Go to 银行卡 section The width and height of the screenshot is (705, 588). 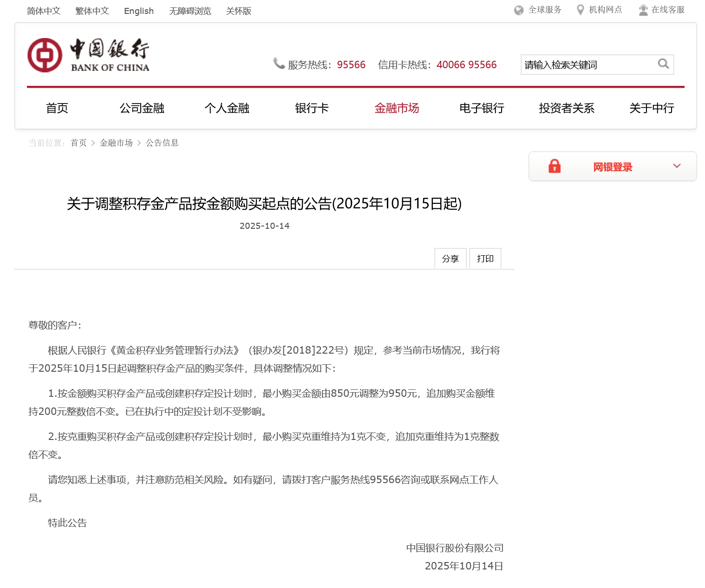[312, 108]
